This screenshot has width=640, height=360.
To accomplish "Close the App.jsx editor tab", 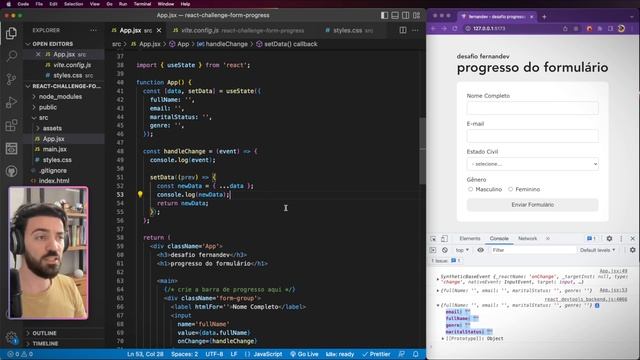I will [x=159, y=30].
